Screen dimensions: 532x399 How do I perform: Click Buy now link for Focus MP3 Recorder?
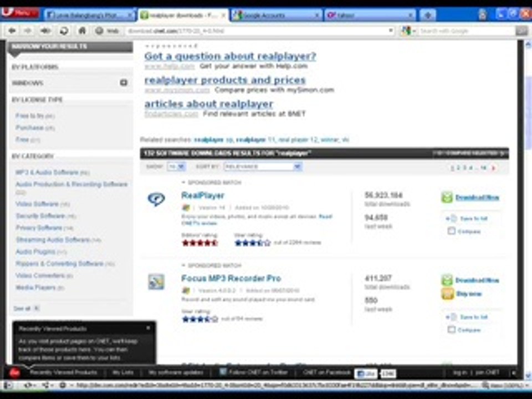469,294
